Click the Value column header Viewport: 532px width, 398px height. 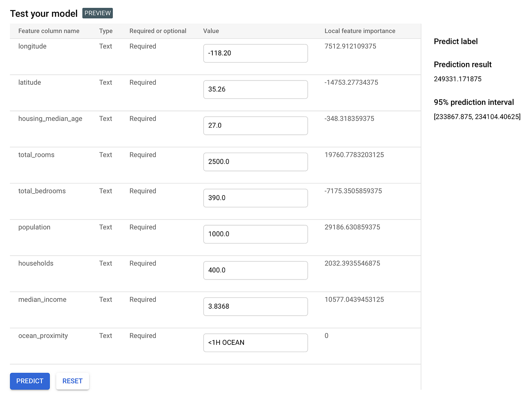(x=211, y=31)
